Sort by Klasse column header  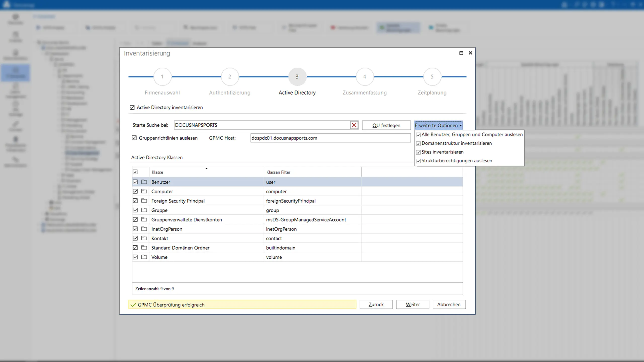[x=206, y=172]
